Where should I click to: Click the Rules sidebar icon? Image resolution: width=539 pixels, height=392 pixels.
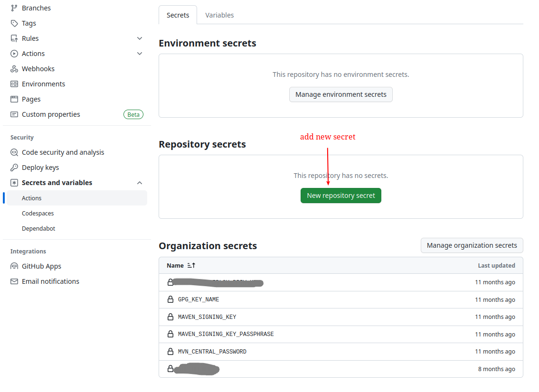click(14, 38)
